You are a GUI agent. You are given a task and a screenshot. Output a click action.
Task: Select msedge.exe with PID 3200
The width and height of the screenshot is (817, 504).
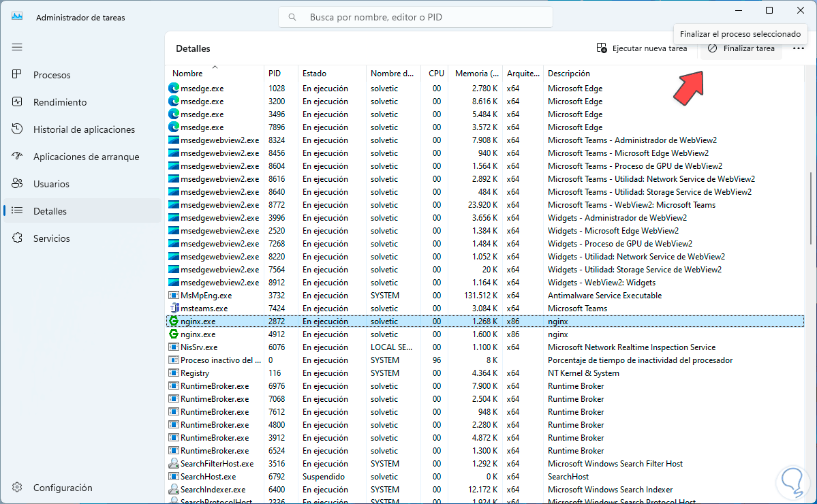[x=485, y=101]
